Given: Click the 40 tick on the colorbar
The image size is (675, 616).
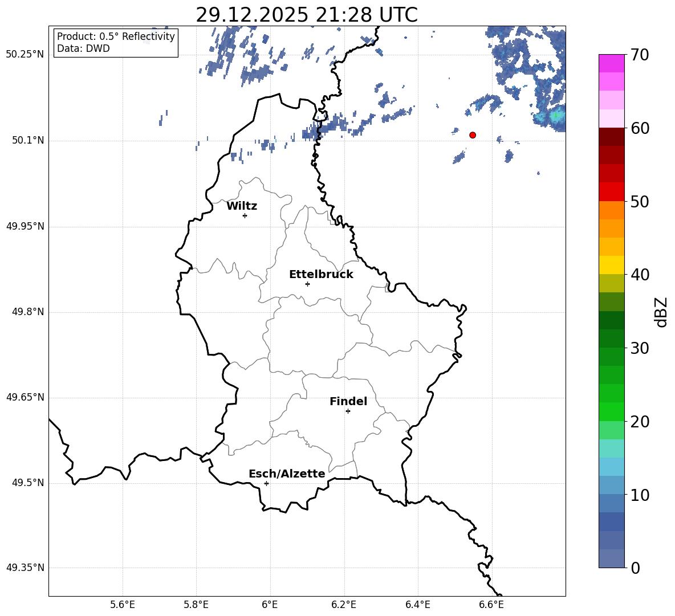Looking at the screenshot, I should (640, 275).
